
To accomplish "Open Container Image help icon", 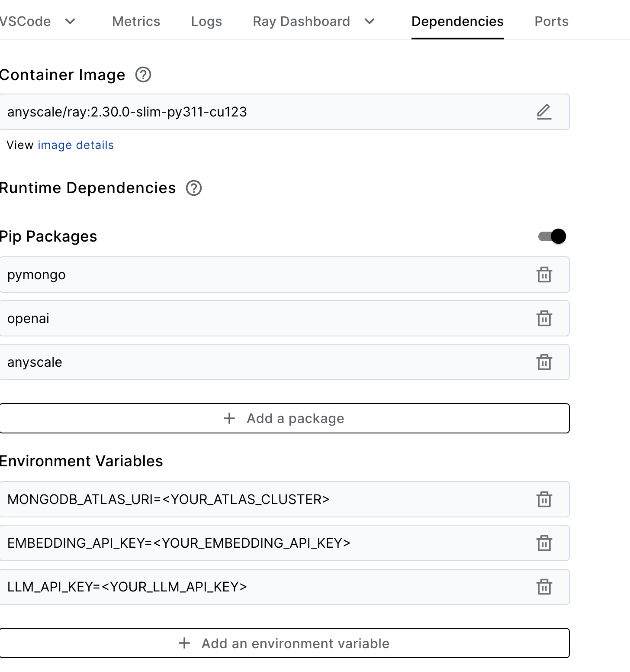I will 143,75.
